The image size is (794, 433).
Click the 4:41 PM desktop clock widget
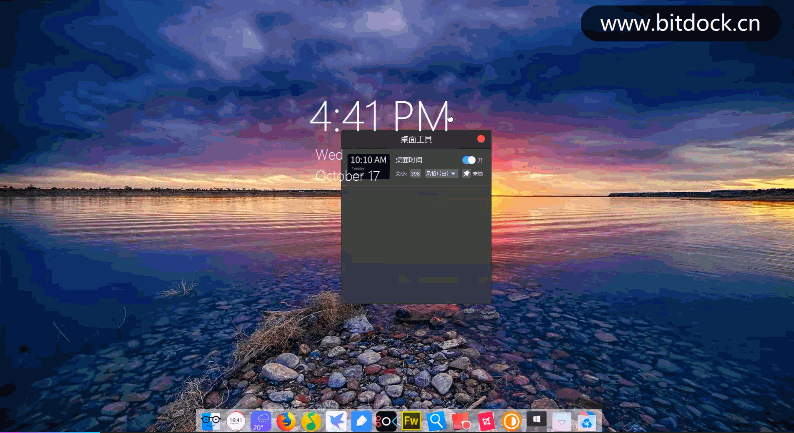point(380,116)
